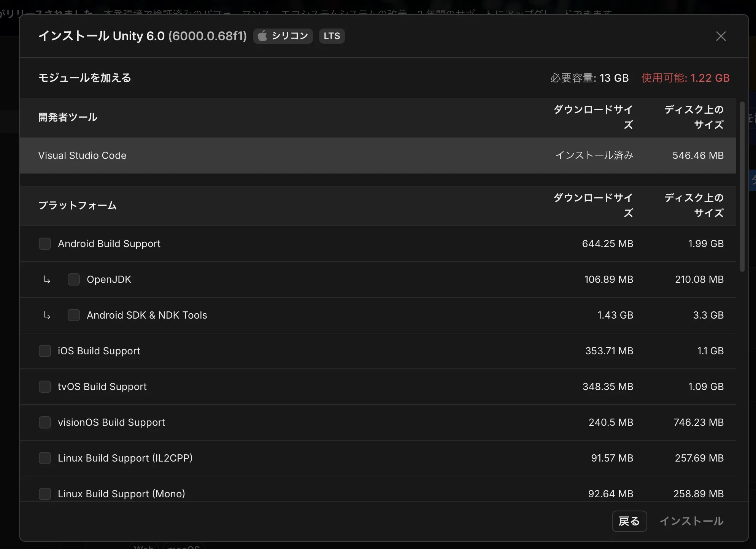Viewport: 756px width, 549px height.
Task: Check Linux Build Support (Mono)
Action: click(45, 493)
